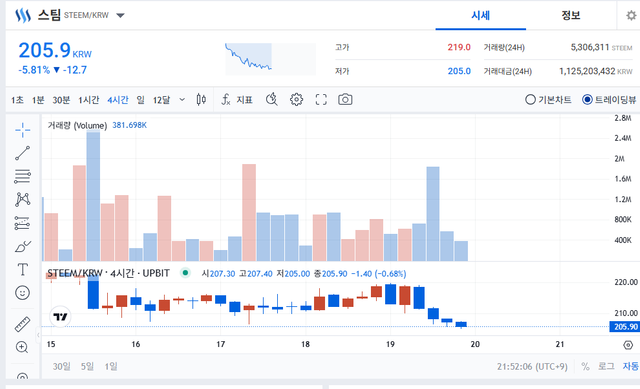The height and width of the screenshot is (389, 640).
Task: Click the 5,306,311 STEEM volume value
Action: [x=601, y=47]
